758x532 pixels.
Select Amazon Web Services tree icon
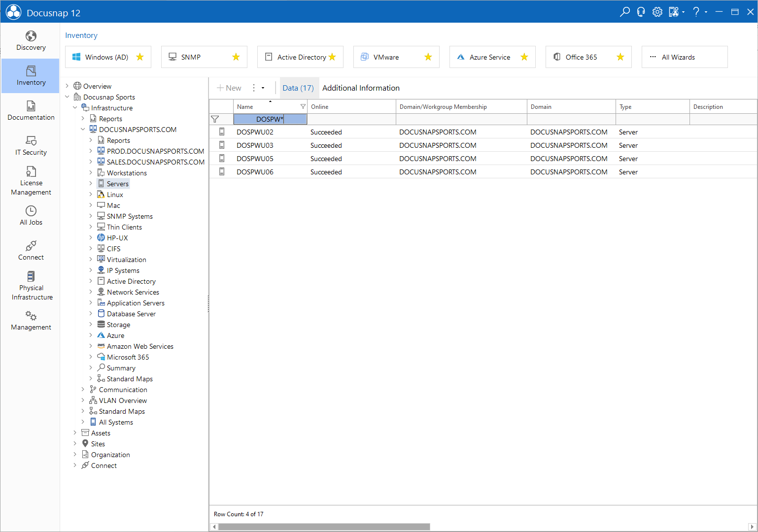(x=101, y=346)
